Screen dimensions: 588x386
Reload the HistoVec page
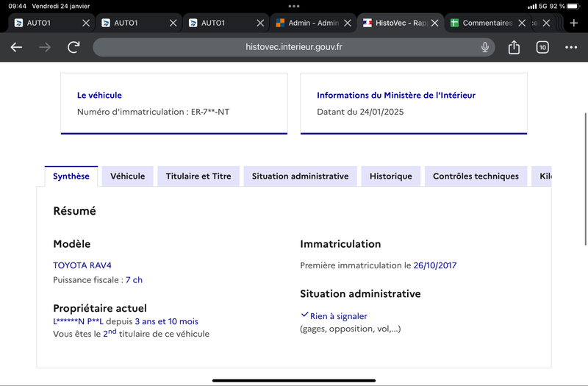pos(73,47)
